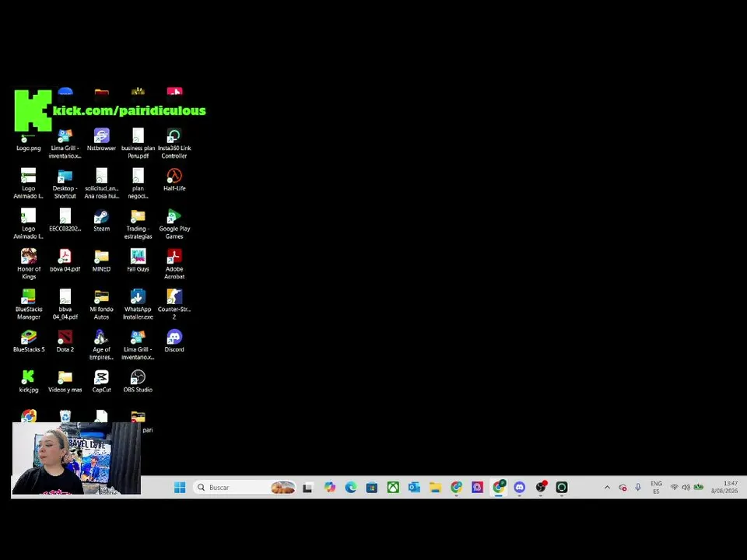Open the bbva 04_04.pdf file

(x=65, y=304)
